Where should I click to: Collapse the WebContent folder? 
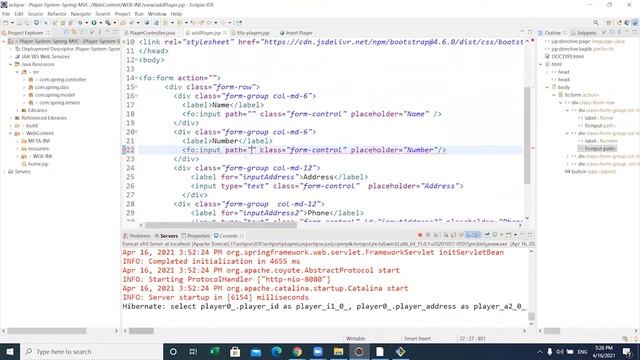coord(11,133)
